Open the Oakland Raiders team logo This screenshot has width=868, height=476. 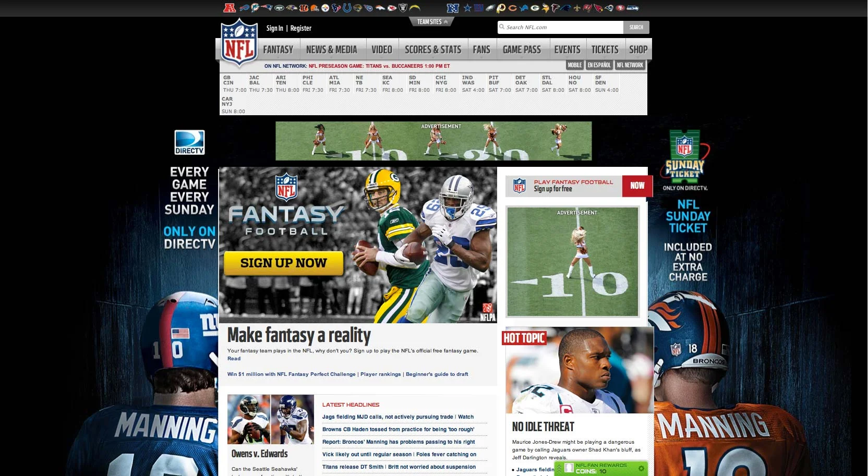[x=403, y=8]
